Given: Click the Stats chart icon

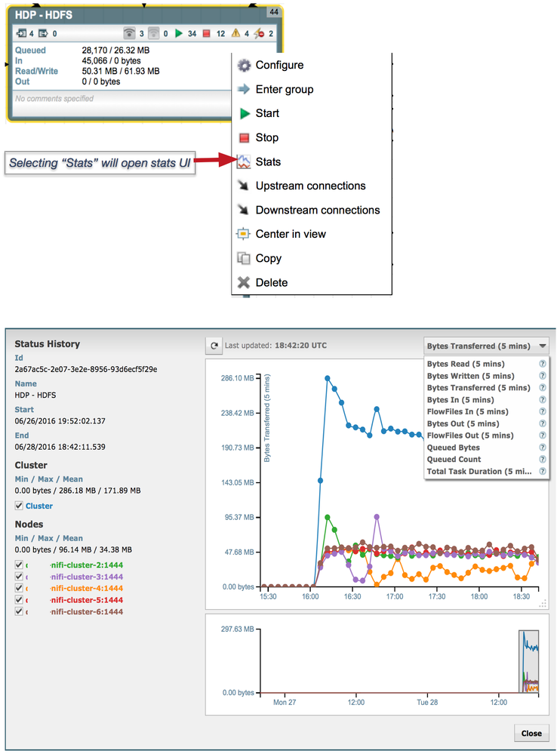Looking at the screenshot, I should click(244, 162).
